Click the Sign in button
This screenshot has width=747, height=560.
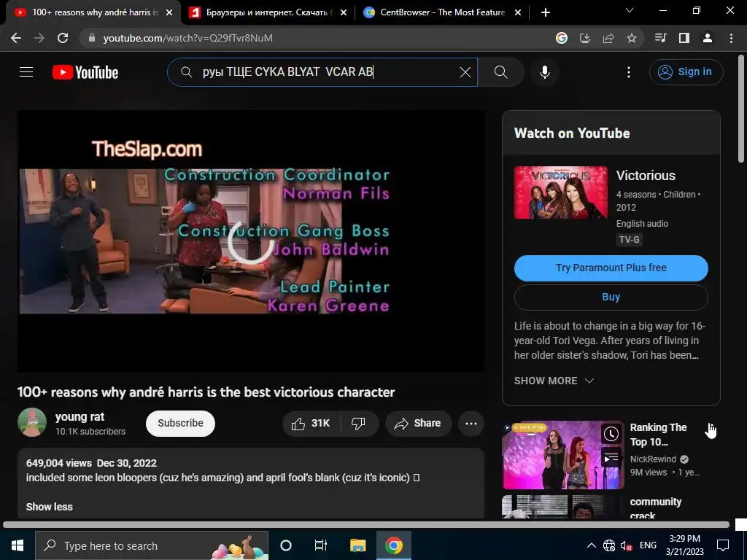686,72
